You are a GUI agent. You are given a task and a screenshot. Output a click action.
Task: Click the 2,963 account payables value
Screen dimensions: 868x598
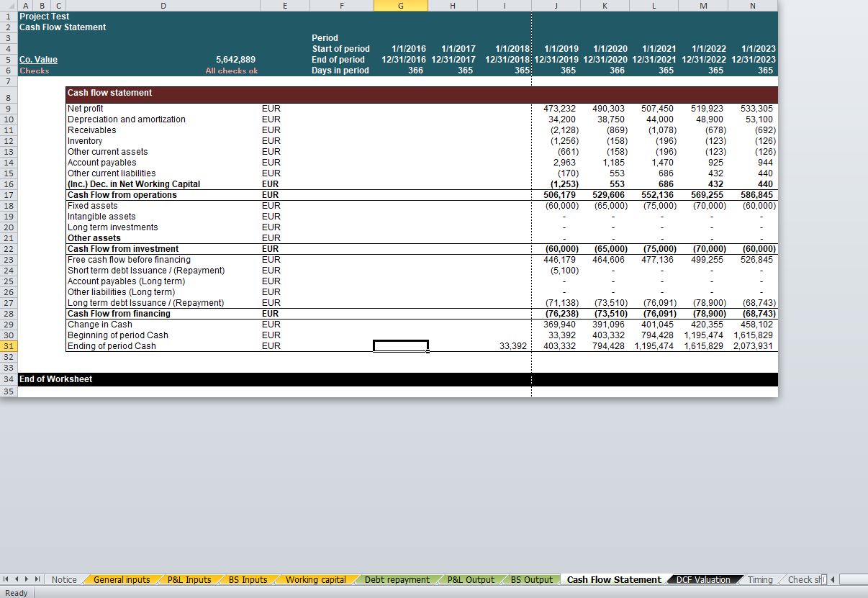[565, 163]
